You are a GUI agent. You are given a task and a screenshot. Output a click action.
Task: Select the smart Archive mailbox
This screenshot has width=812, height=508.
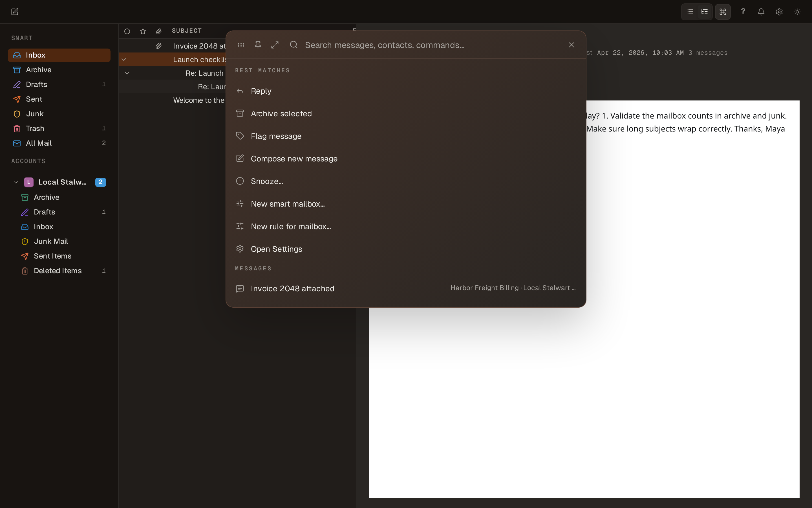(59, 70)
